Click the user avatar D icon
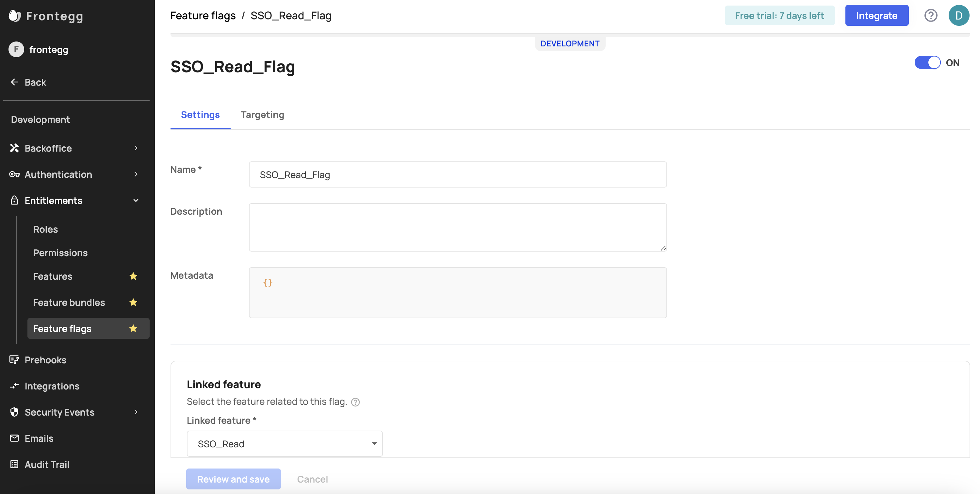The height and width of the screenshot is (494, 980). pyautogui.click(x=959, y=16)
